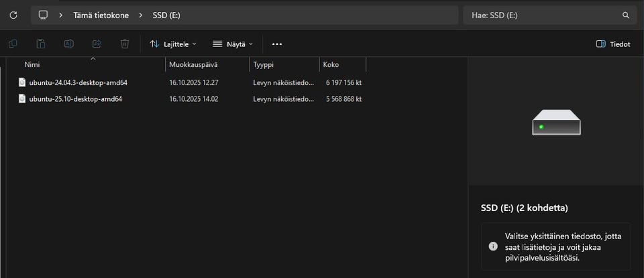Screen dimensions: 644x278
Task: Toggle the Tiedot details pane
Action: coord(613,44)
